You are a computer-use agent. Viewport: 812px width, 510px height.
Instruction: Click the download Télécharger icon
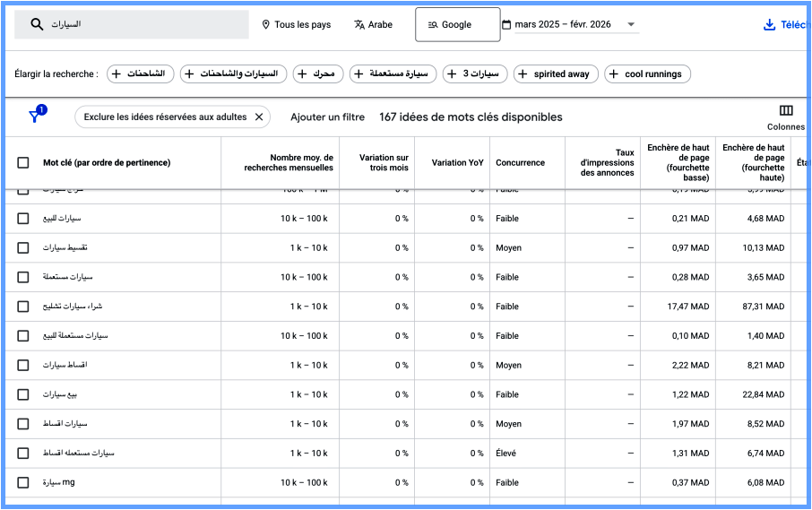[769, 25]
